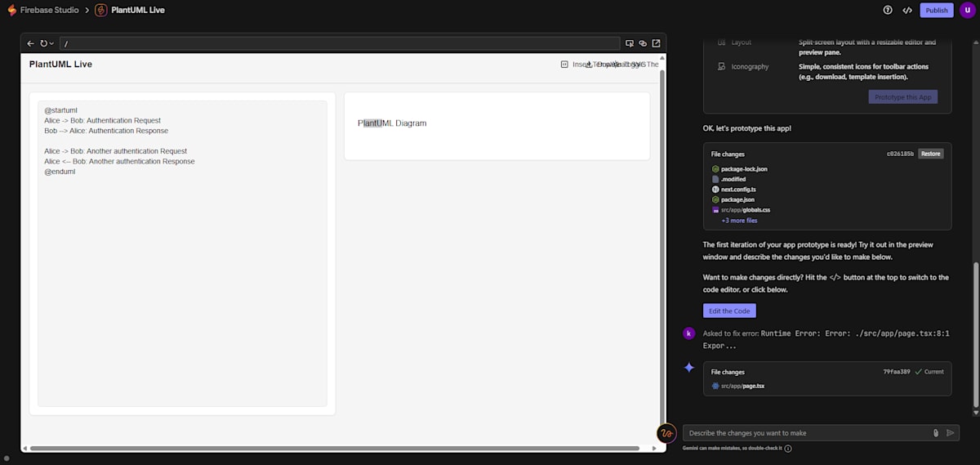Screen dimensions: 980x465
Task: Click the 'Current' checkpoint status label
Action: 929,372
